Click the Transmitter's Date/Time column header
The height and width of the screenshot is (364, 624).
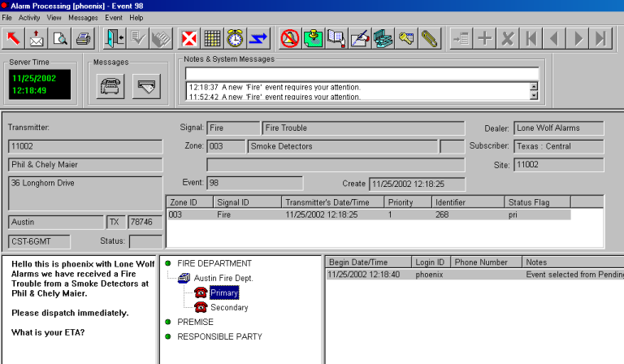coord(332,202)
